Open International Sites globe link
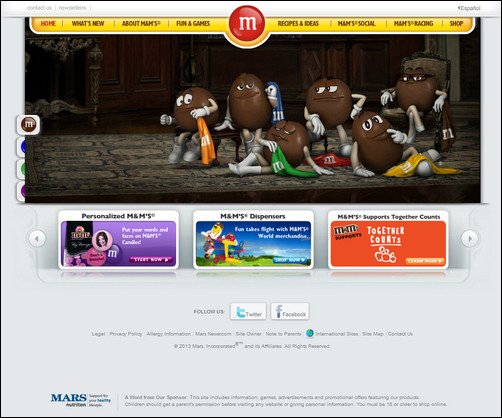Image resolution: width=502 pixels, height=418 pixels. (x=332, y=334)
